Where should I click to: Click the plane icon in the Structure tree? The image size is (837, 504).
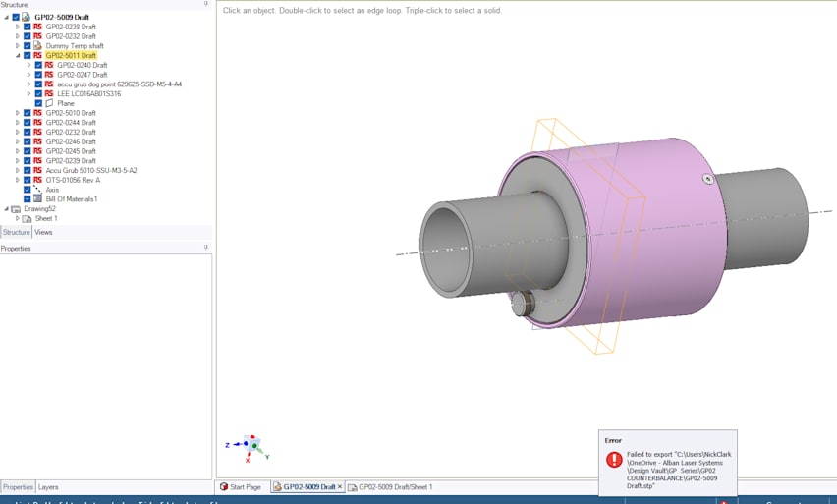49,103
